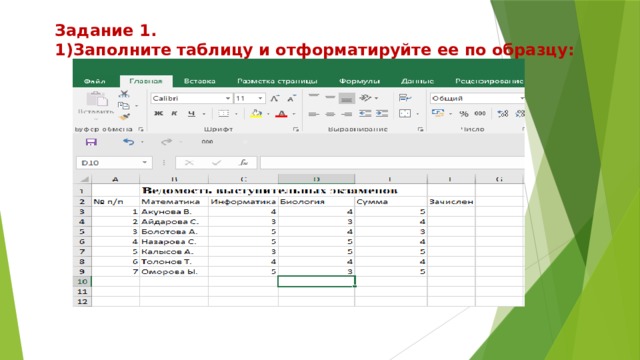Click the Save icon in quick access toolbar
640x360 pixels.
pyautogui.click(x=91, y=142)
